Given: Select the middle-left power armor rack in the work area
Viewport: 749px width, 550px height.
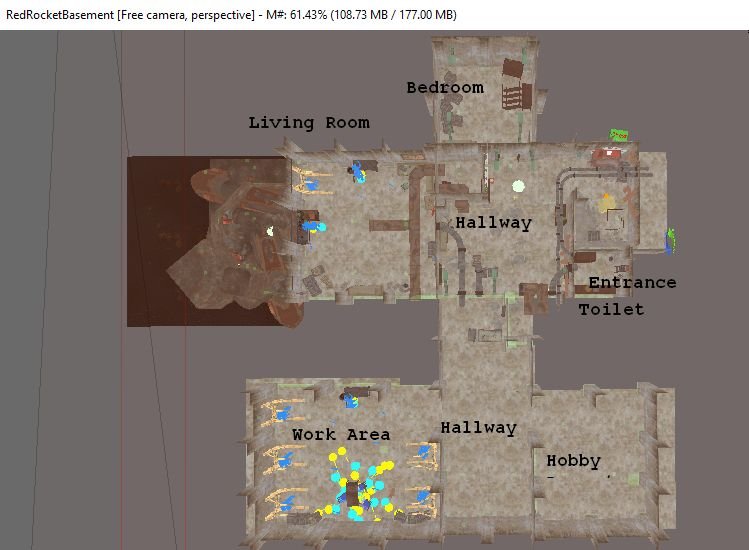Looking at the screenshot, I should (284, 459).
